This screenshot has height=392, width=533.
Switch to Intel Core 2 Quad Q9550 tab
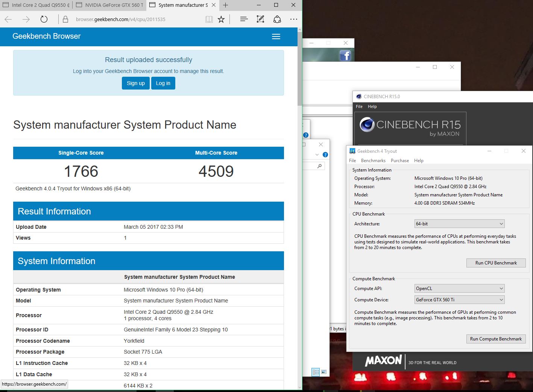[x=36, y=5]
